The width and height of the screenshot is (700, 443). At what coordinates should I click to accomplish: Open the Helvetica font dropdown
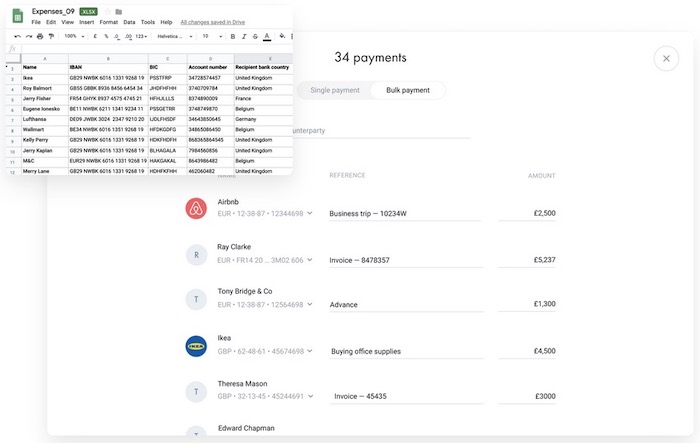click(175, 37)
